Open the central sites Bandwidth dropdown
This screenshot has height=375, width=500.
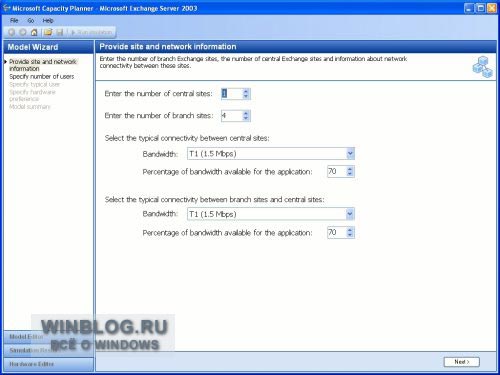tap(350, 154)
